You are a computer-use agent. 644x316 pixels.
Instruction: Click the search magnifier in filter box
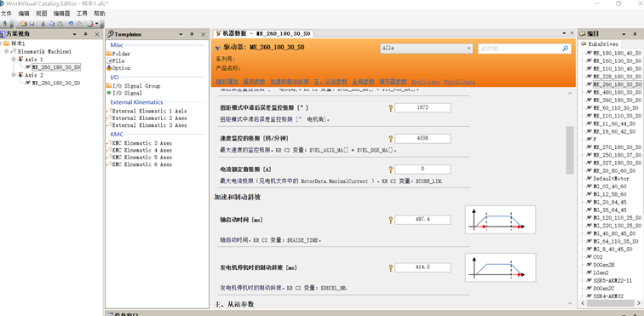tap(566, 49)
